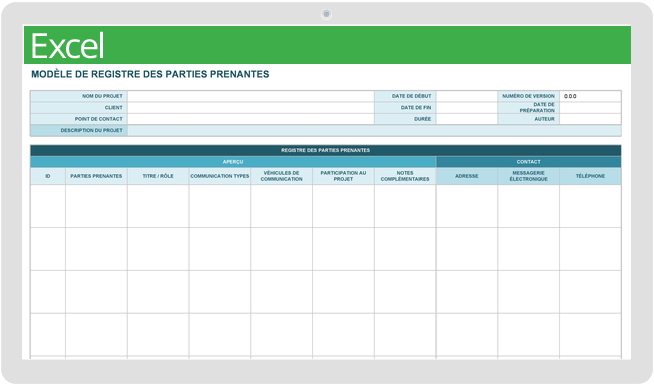Click the Excel logo text in the green banner
This screenshot has width=654, height=385.
67,46
